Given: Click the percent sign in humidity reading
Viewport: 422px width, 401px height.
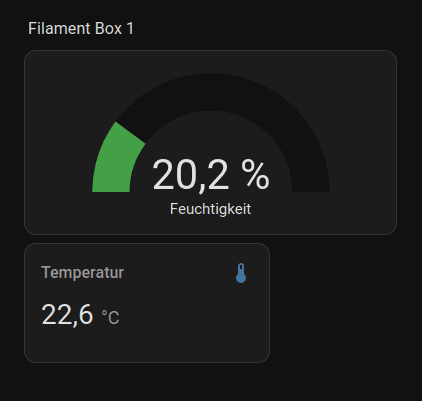Looking at the screenshot, I should [255, 174].
